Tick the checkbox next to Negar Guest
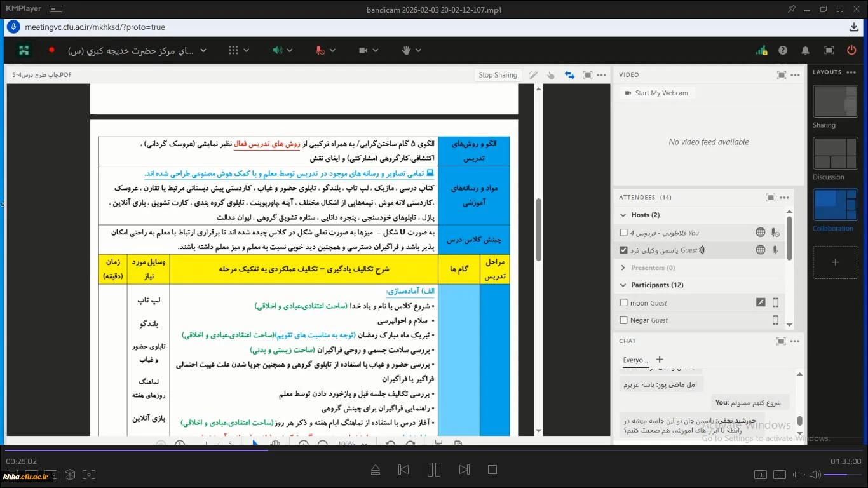This screenshot has height=488, width=868. [x=623, y=320]
